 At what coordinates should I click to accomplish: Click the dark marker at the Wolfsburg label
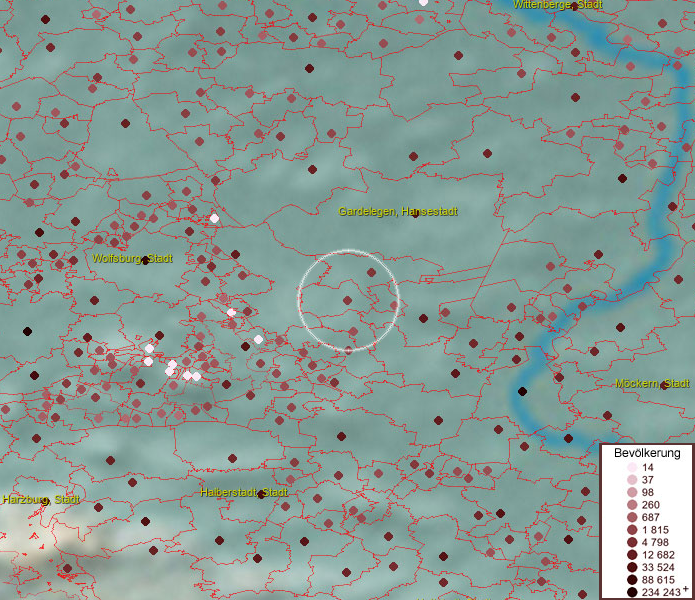pos(145,261)
